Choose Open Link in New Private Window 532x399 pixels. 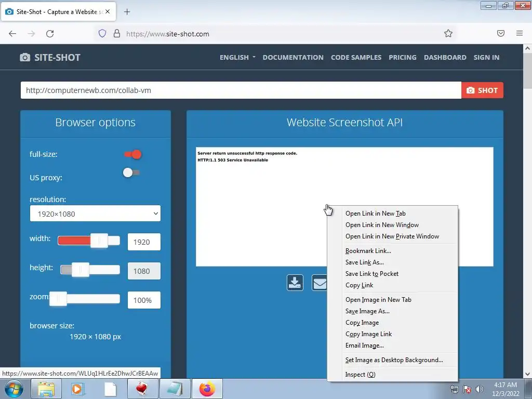pos(392,236)
